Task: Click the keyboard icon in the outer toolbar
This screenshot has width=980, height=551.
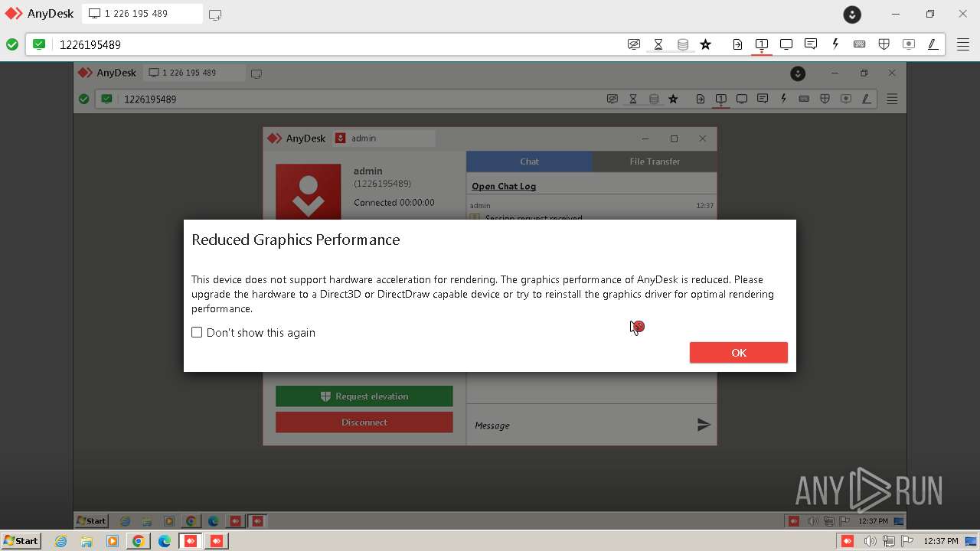Action: point(860,44)
